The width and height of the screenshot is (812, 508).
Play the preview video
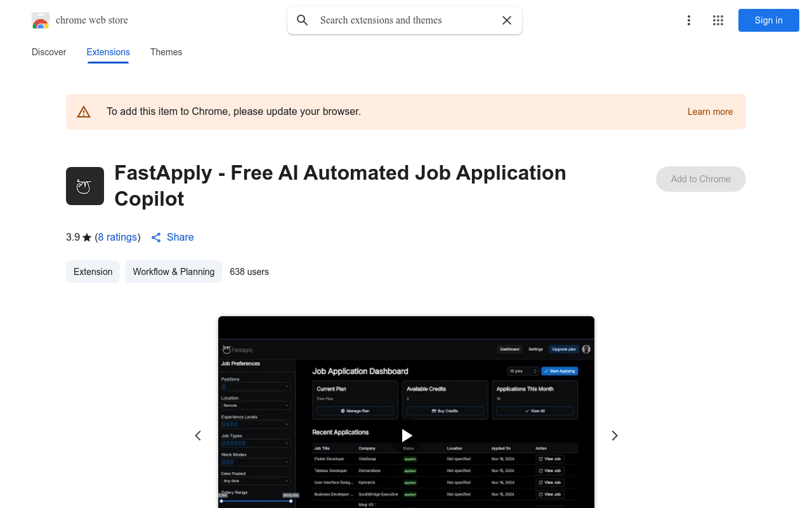pos(407,436)
